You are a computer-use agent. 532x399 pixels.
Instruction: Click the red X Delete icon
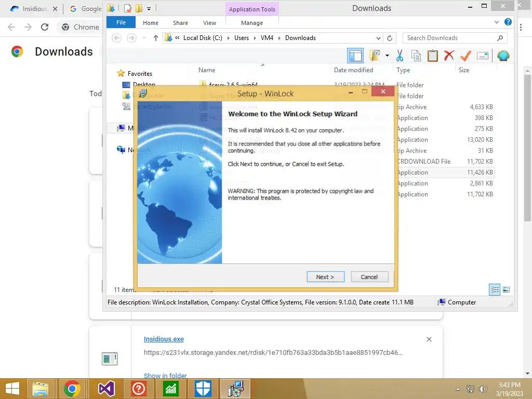pos(449,55)
